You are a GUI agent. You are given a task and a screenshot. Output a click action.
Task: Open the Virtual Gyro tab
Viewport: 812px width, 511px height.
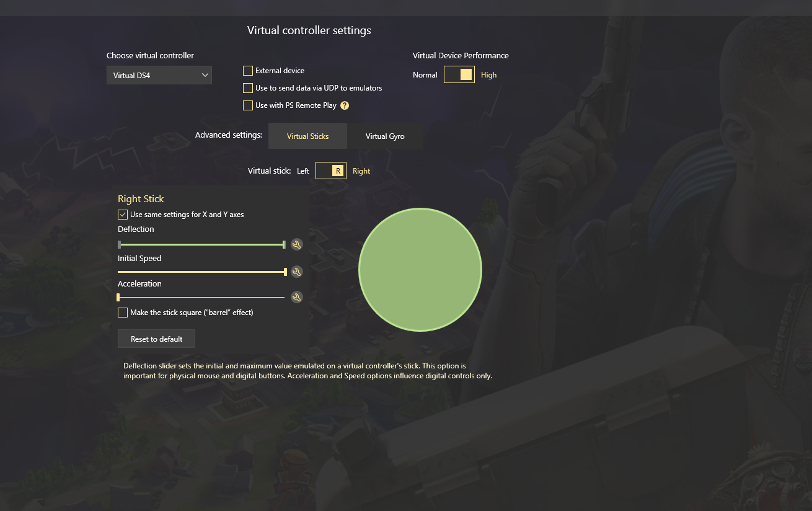(385, 136)
